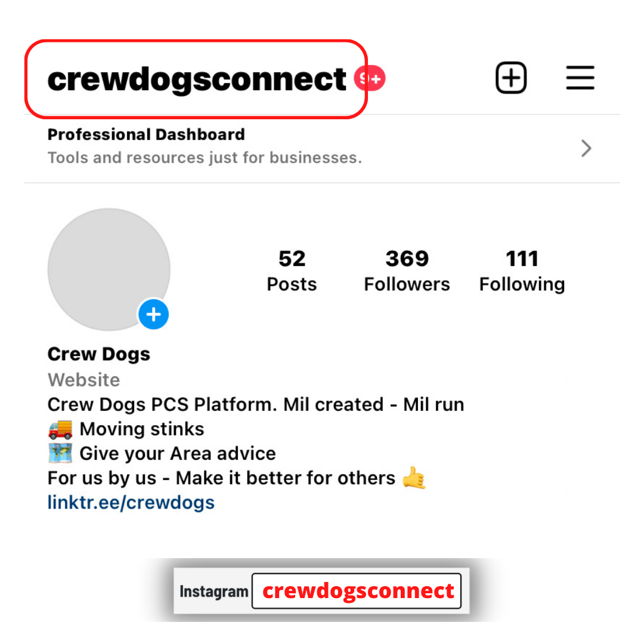This screenshot has height=644, width=644.
Task: Open the 111 Following list
Action: (x=522, y=271)
